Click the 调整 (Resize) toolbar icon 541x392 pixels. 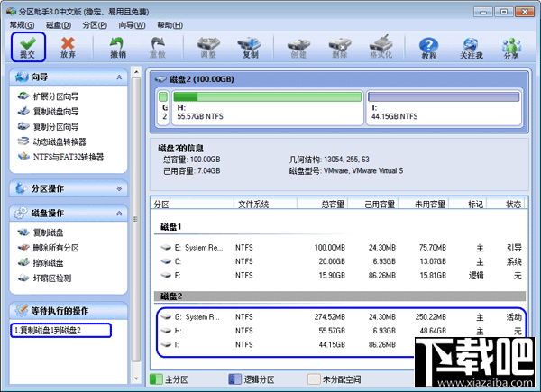pyautogui.click(x=206, y=48)
